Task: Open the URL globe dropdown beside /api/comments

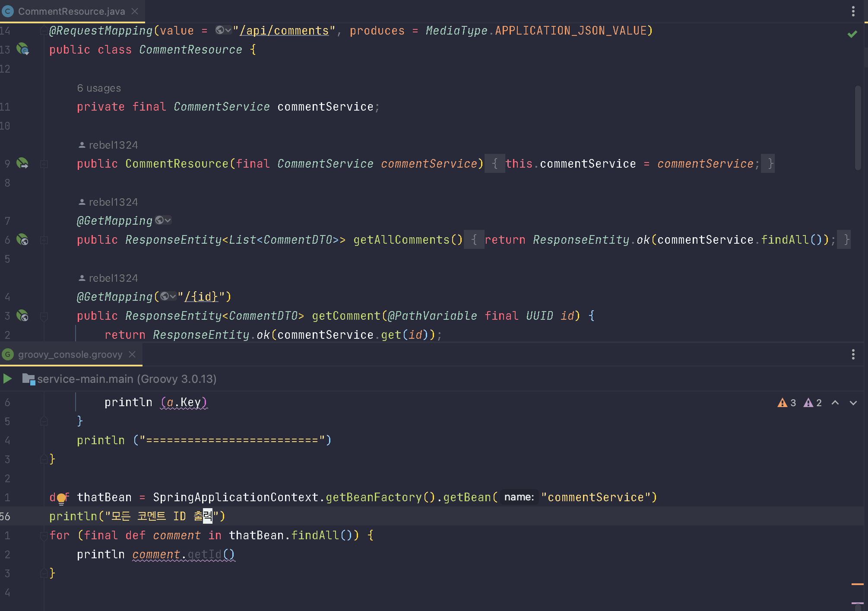Action: pos(223,30)
